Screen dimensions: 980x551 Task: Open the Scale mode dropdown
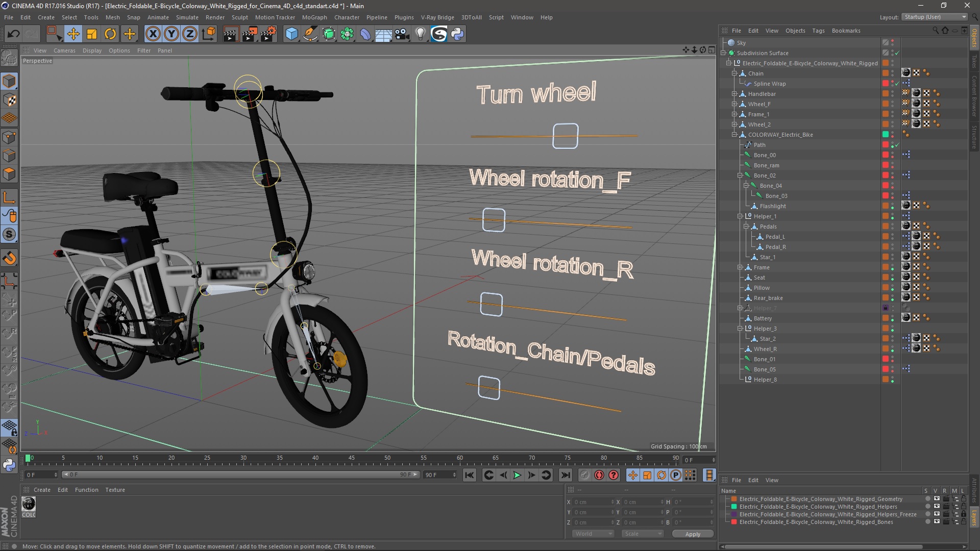point(642,534)
